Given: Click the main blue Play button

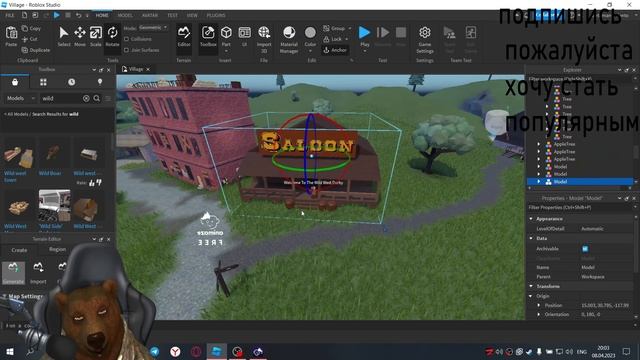Looking at the screenshot, I should point(364,32).
